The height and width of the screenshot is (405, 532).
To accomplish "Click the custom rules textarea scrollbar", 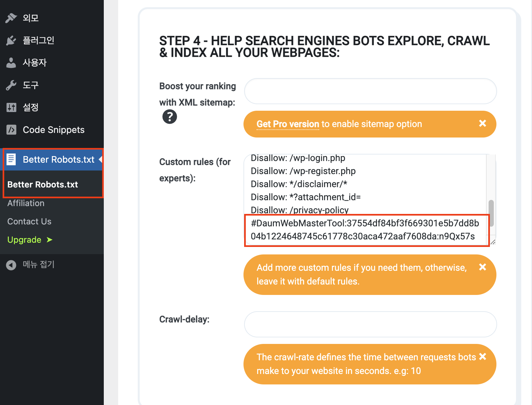I will click(x=491, y=213).
